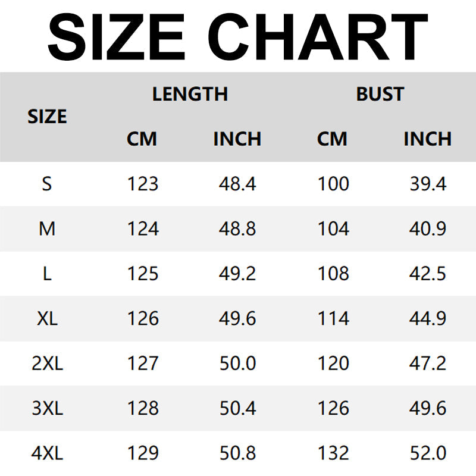The width and height of the screenshot is (476, 476).
Task: Click the CM subheader under LENGTH
Action: [142, 139]
